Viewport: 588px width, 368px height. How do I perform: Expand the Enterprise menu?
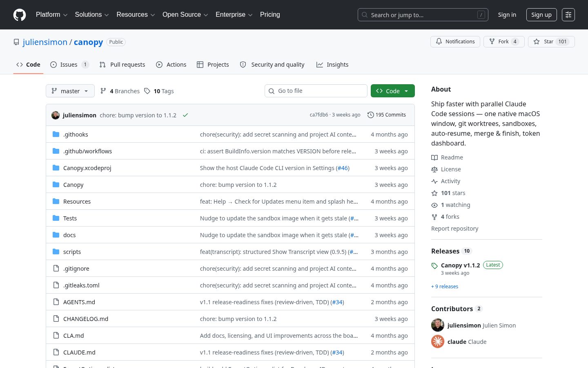point(234,15)
